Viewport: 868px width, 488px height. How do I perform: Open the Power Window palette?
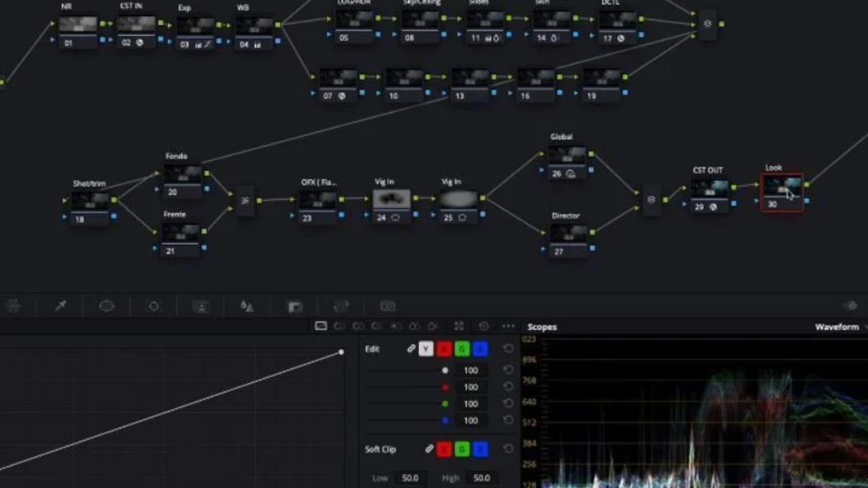click(x=107, y=306)
